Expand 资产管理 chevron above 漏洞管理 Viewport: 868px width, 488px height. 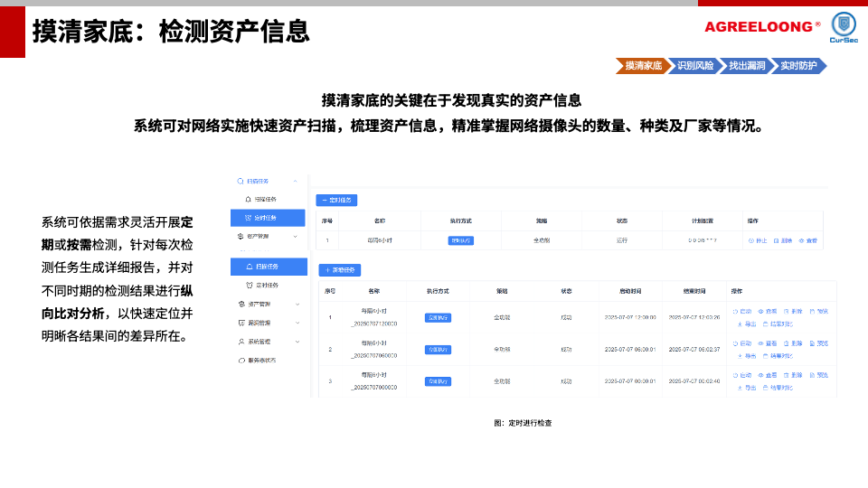(297, 305)
